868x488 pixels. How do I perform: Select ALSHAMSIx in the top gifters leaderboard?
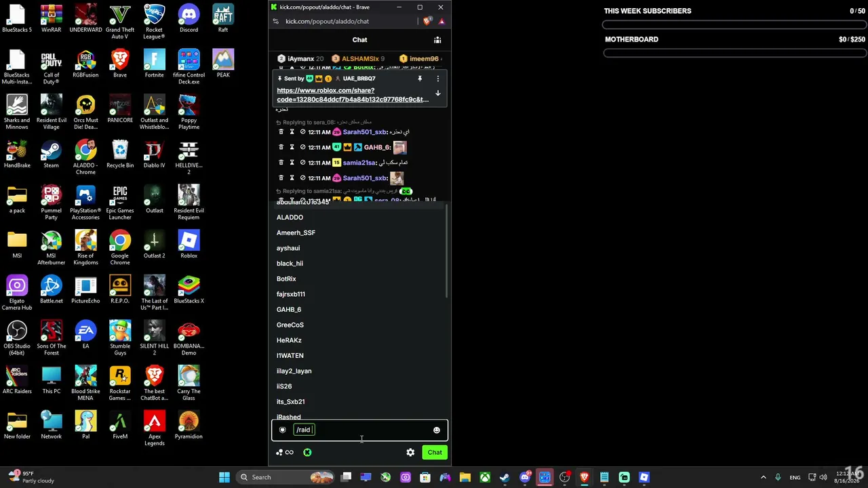359,59
